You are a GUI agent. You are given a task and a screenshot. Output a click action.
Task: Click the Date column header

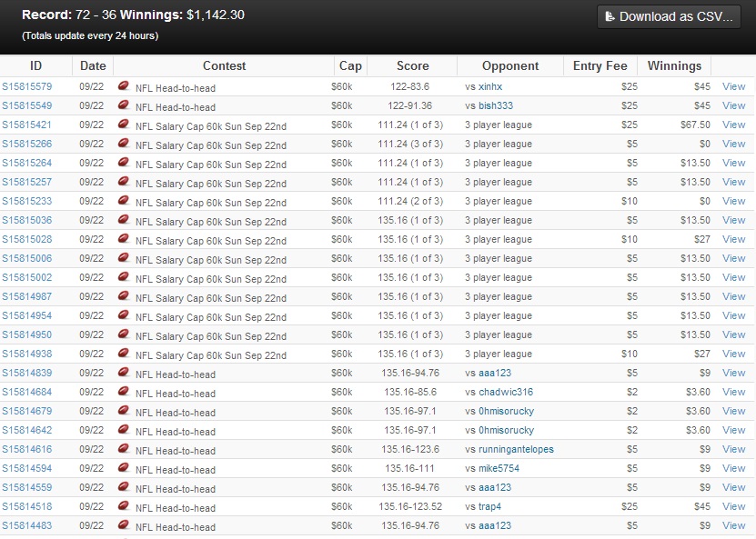(93, 65)
